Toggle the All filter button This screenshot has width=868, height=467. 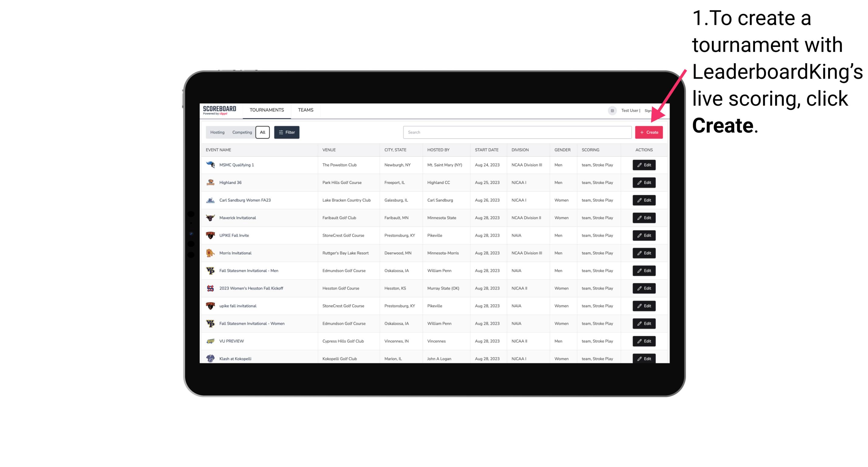click(262, 132)
